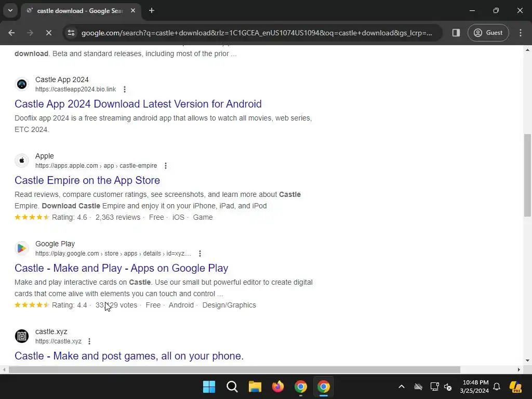Image resolution: width=532 pixels, height=399 pixels.
Task: Click the muted volume tray icon
Action: coord(448,387)
